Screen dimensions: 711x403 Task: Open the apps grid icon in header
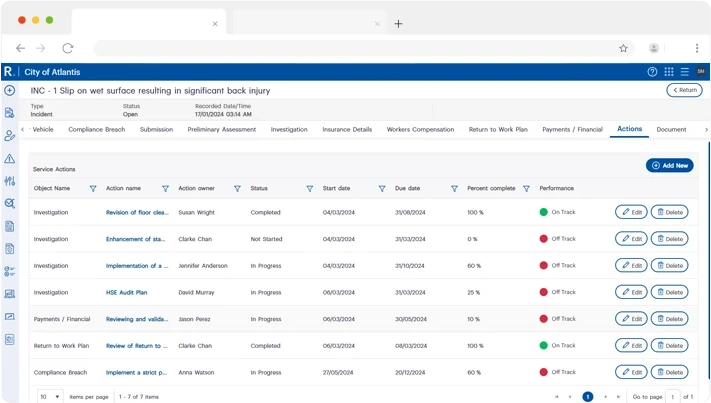pyautogui.click(x=669, y=72)
